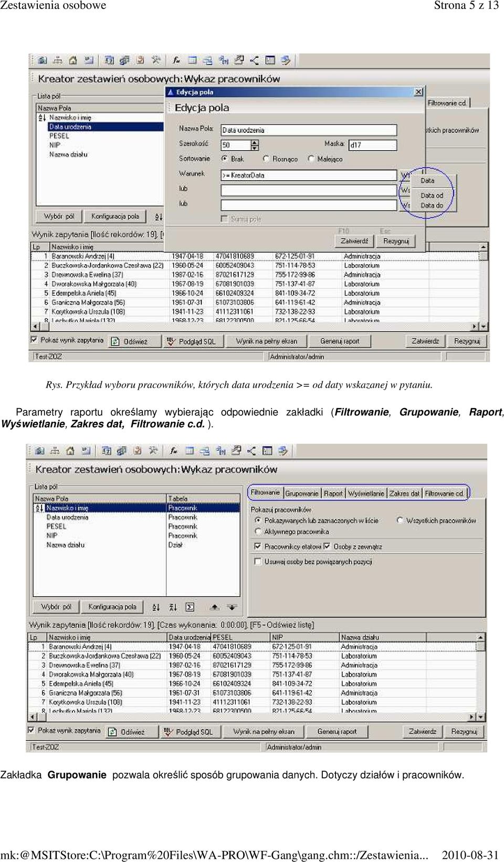Click the share-arrow icon in upper screenshot toolbar
The width and height of the screenshot is (504, 862).
pos(255,60)
